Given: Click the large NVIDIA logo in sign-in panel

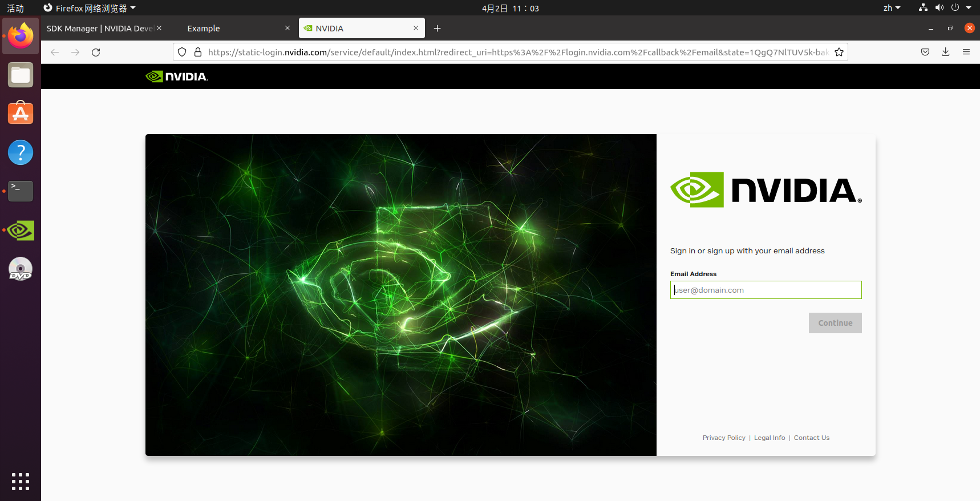Looking at the screenshot, I should pyautogui.click(x=766, y=190).
